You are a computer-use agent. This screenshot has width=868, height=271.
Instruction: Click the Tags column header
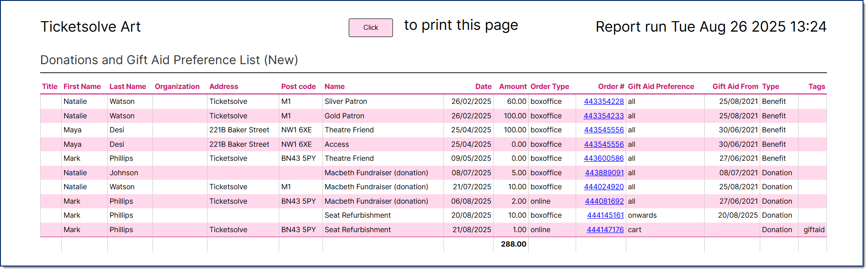coord(817,87)
